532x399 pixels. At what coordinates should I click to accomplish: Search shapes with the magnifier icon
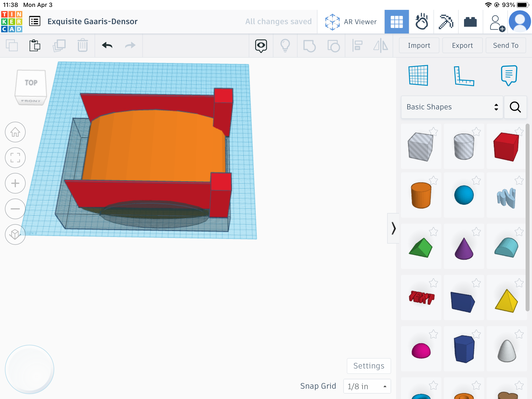515,107
